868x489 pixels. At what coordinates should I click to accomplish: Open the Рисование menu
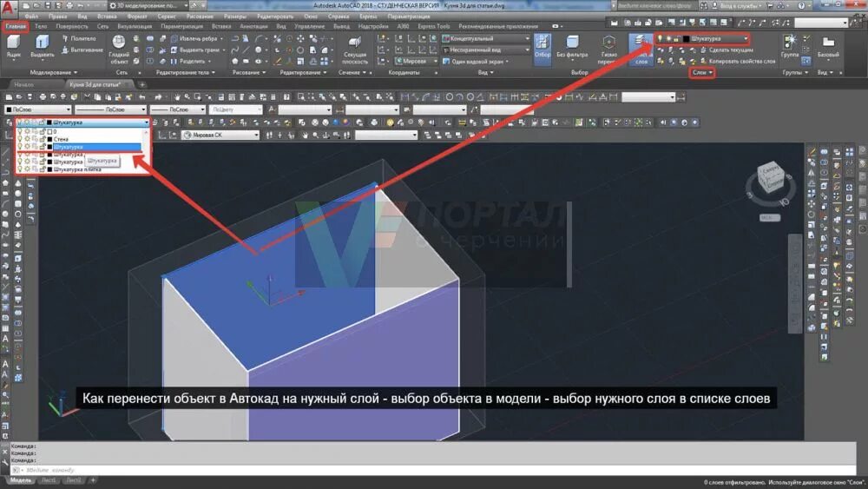point(200,17)
